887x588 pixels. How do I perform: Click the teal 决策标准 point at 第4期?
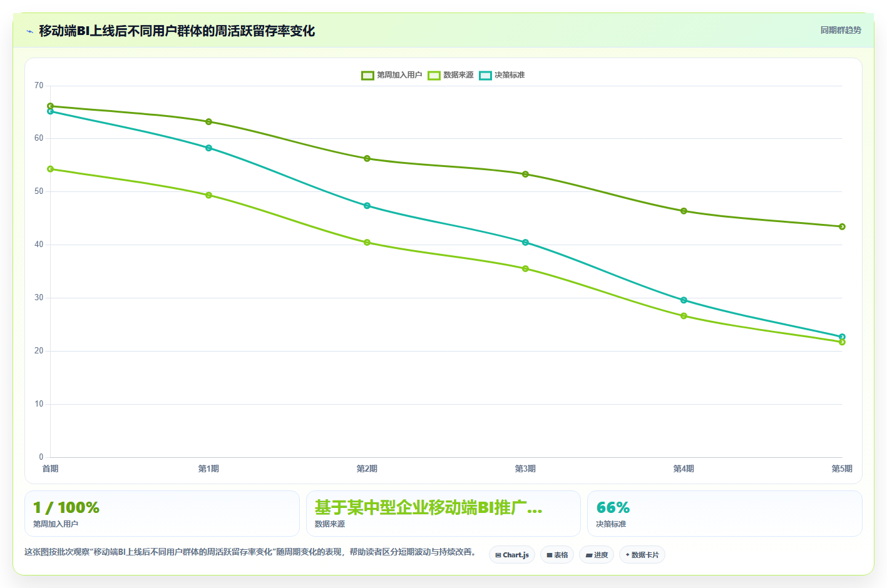[x=684, y=300]
